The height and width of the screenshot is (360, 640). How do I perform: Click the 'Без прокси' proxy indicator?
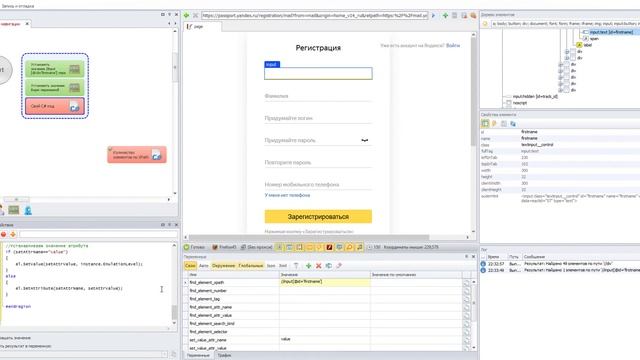coord(256,247)
